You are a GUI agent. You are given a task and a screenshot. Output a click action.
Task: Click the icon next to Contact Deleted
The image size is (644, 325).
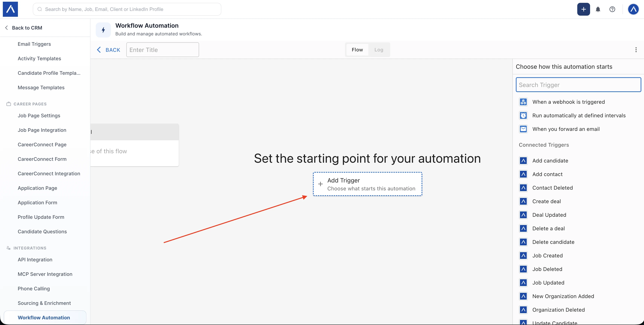tap(523, 188)
